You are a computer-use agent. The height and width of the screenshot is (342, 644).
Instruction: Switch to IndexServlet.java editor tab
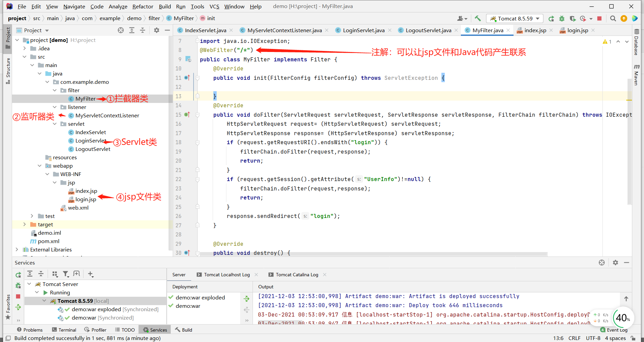pyautogui.click(x=205, y=30)
